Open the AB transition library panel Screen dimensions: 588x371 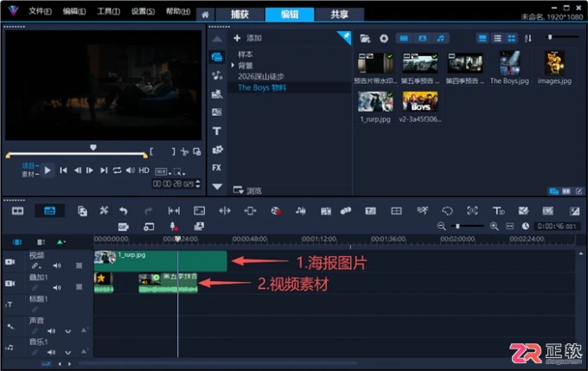(217, 112)
